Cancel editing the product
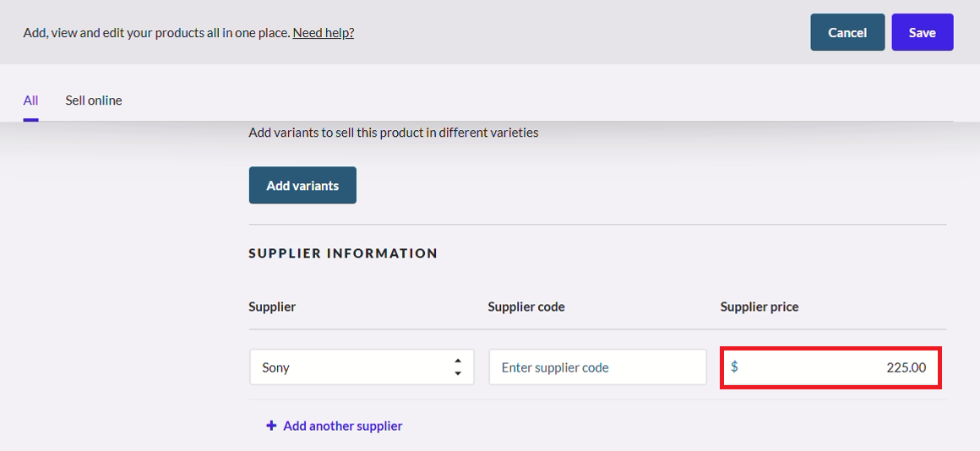 coord(847,32)
